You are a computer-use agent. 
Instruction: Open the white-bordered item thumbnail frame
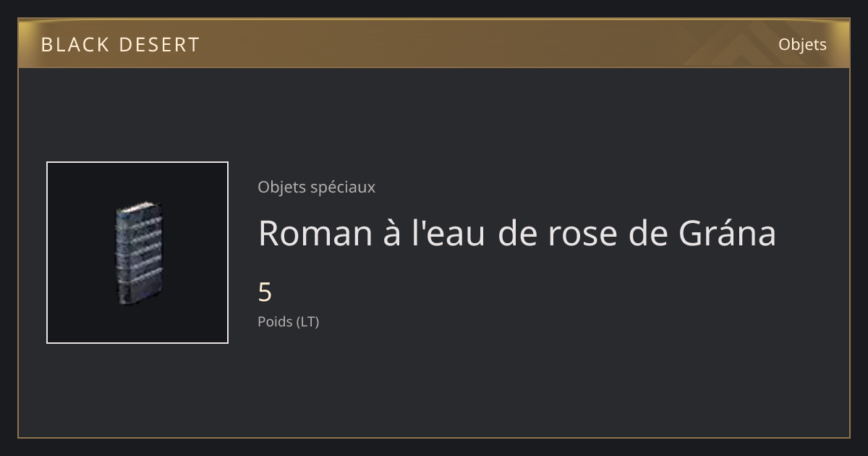coord(137,253)
